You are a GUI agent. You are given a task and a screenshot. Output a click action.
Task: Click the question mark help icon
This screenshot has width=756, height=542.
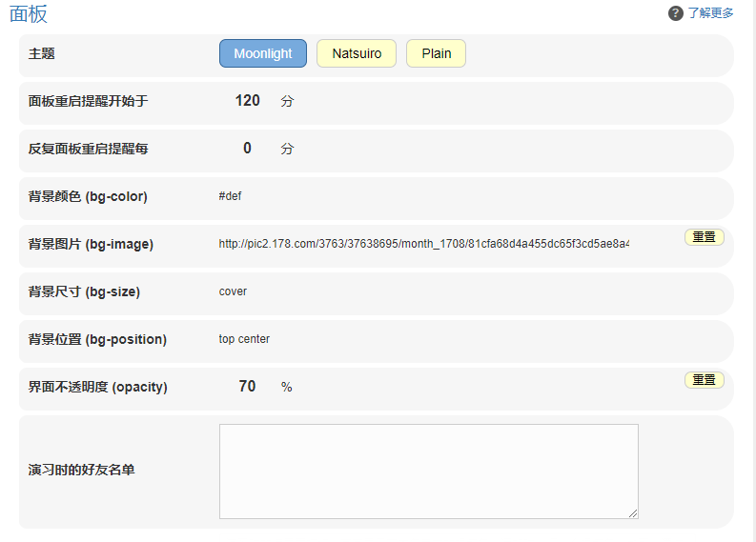(676, 13)
